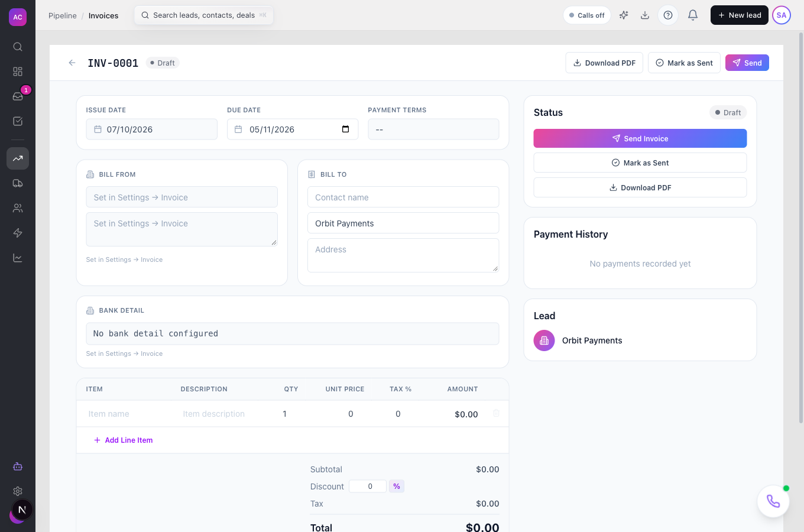
Task: Click Mark as Sent in Status panel
Action: pos(640,163)
